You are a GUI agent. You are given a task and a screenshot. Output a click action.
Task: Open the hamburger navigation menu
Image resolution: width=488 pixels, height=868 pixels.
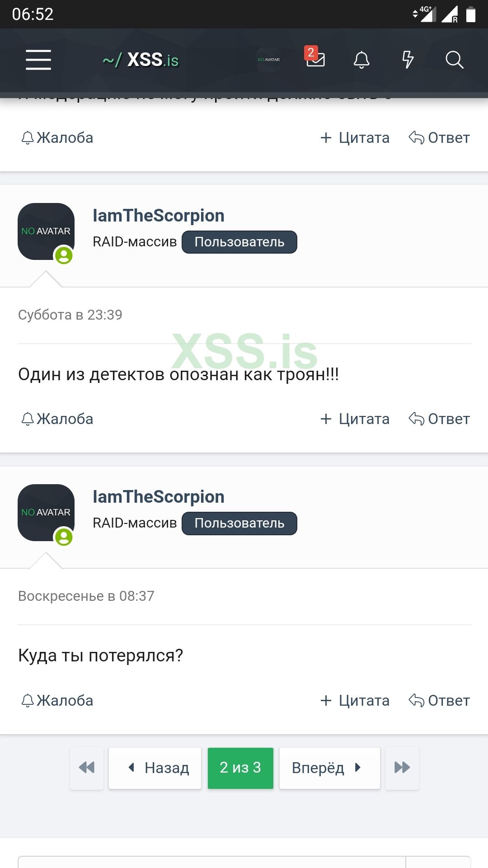38,60
